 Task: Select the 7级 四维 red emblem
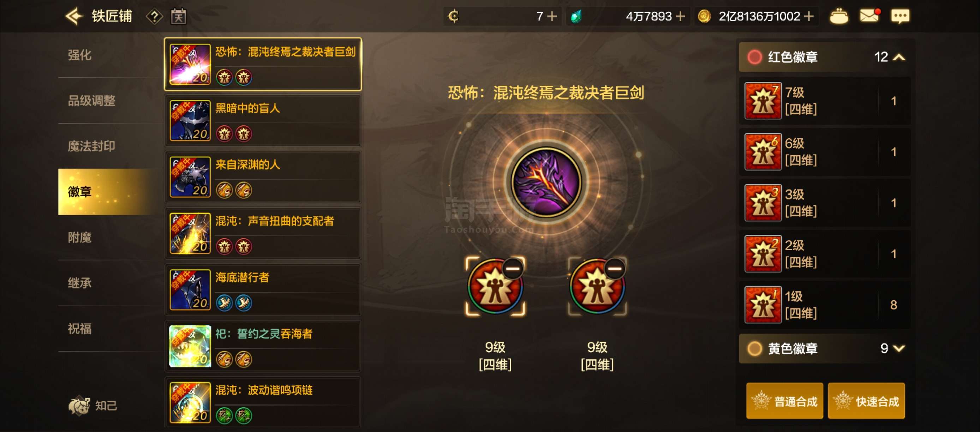click(824, 101)
